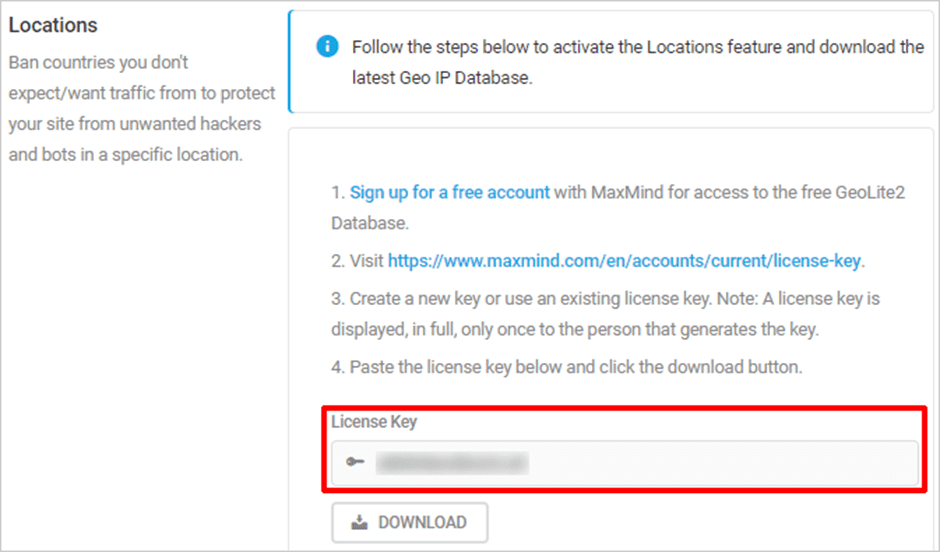Viewport: 940px width, 552px height.
Task: Click the 'latest Geo IP Database.' banner line
Action: point(442,78)
